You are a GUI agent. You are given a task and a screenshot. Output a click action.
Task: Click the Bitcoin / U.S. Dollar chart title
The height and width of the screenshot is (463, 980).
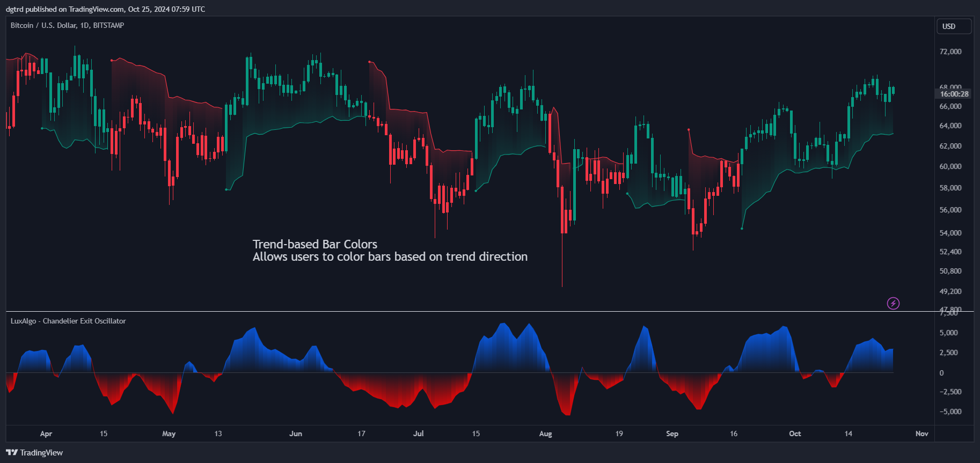(67, 25)
